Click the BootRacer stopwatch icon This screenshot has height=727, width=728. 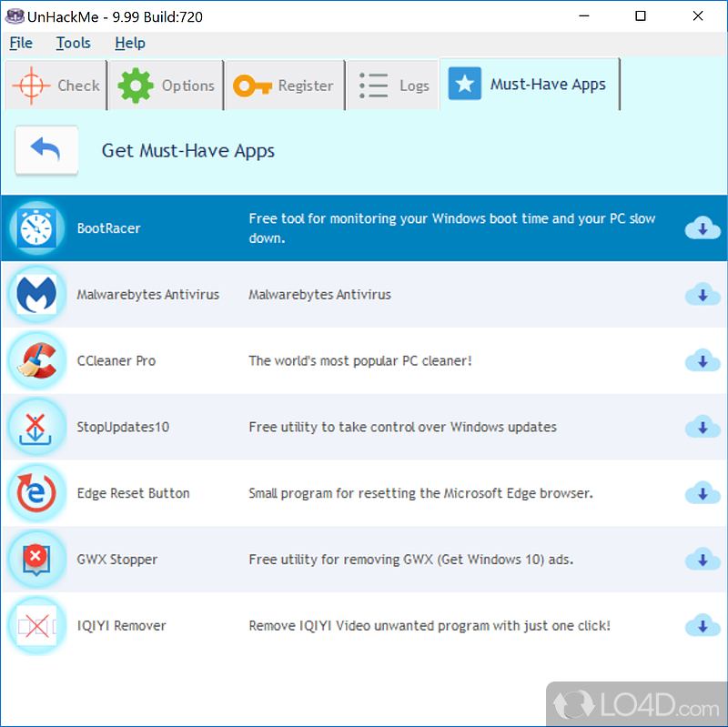[x=36, y=228]
